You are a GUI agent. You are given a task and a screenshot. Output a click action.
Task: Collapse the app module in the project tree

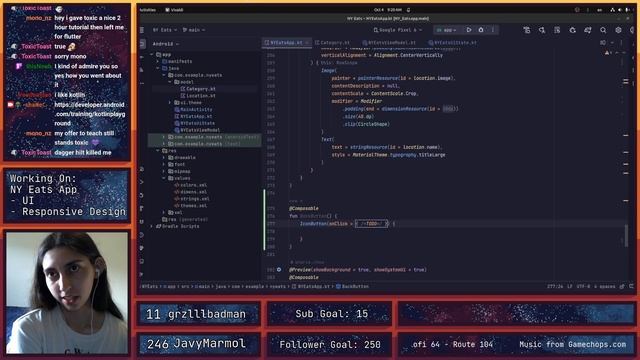pos(152,54)
